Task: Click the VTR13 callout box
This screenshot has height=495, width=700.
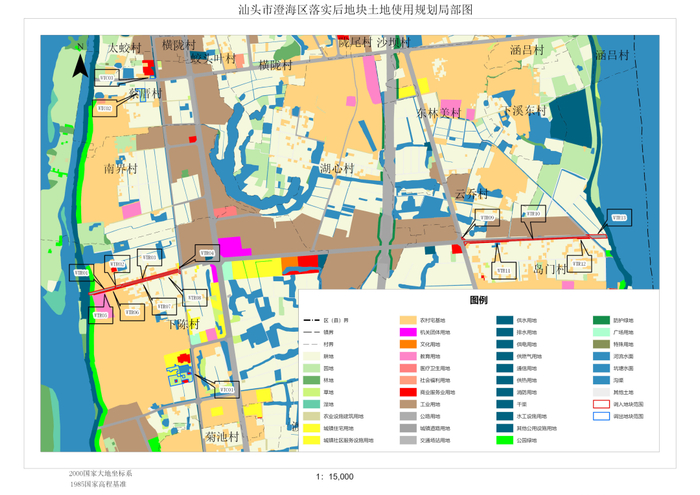Action: pos(619,218)
